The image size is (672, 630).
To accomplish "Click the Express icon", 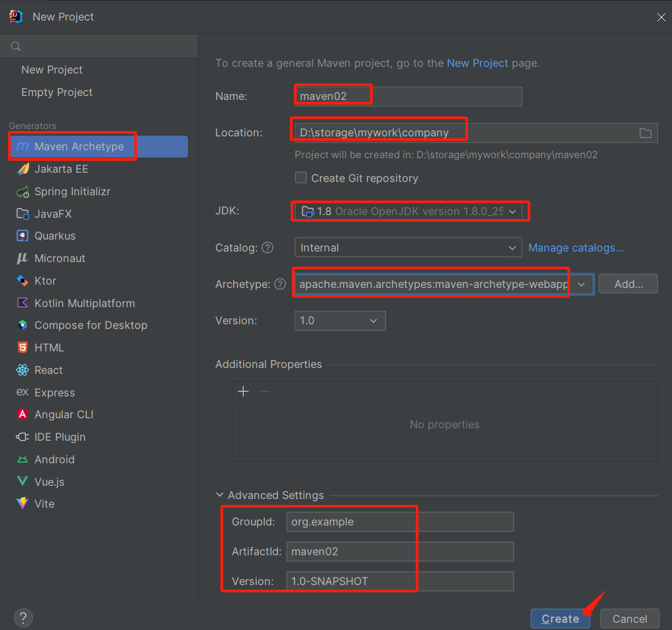I will (23, 392).
